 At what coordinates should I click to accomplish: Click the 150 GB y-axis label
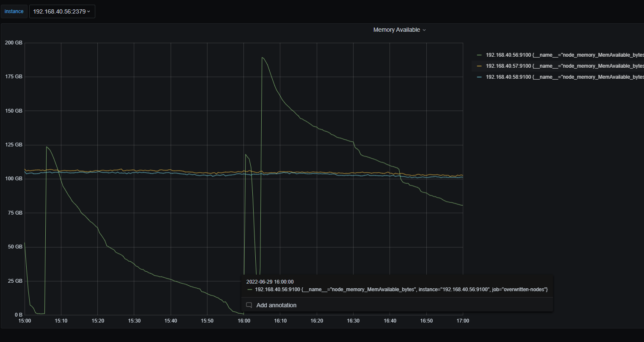[x=14, y=111]
